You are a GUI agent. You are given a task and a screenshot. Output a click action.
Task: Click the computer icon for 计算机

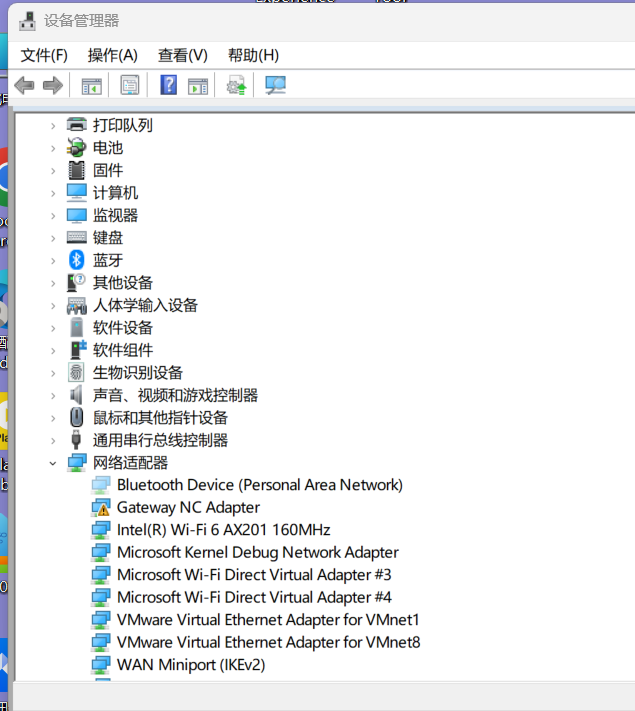[x=77, y=192]
